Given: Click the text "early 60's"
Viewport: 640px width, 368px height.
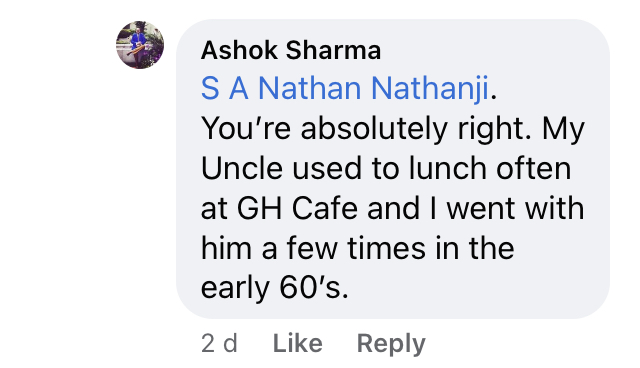Looking at the screenshot, I should coord(274,288).
